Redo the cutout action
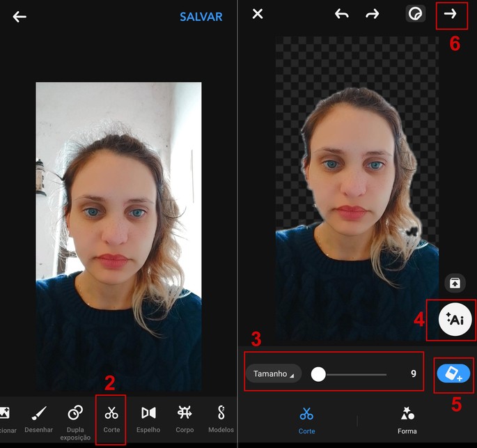This screenshot has height=448, width=477. coord(373,15)
